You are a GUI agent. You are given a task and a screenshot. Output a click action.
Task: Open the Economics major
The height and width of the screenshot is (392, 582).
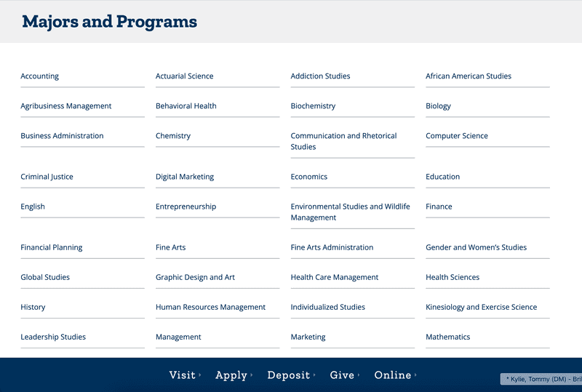coord(308,177)
